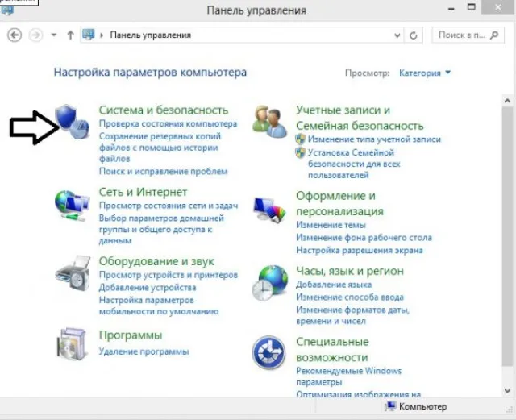Open Просмотр состояния сети и задач

[x=169, y=206]
